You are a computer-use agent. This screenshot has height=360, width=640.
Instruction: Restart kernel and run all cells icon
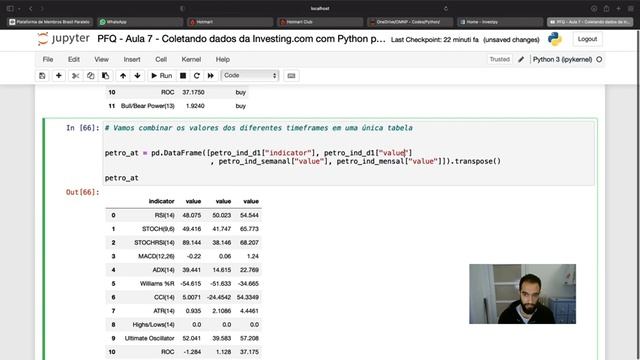tap(211, 76)
